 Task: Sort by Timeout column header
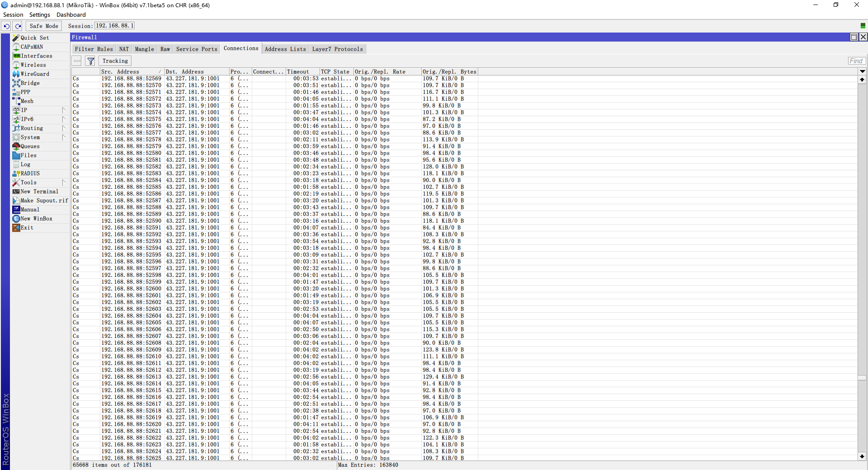[302, 71]
